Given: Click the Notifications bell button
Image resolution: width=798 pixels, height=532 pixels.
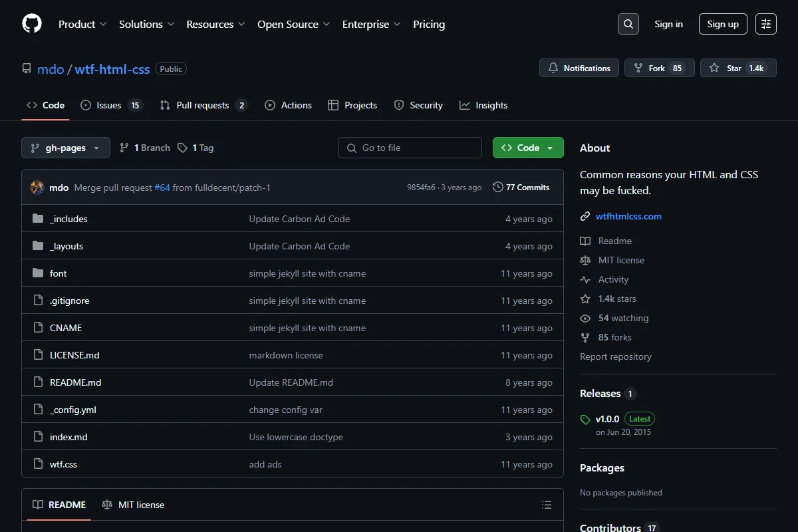Looking at the screenshot, I should tap(579, 68).
